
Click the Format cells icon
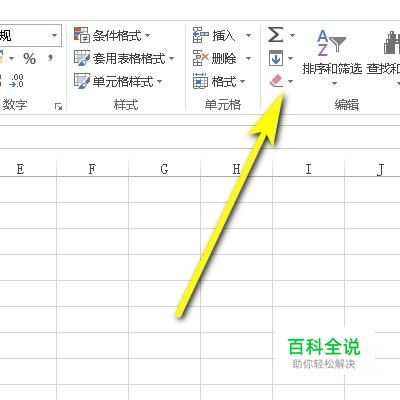[x=201, y=81]
